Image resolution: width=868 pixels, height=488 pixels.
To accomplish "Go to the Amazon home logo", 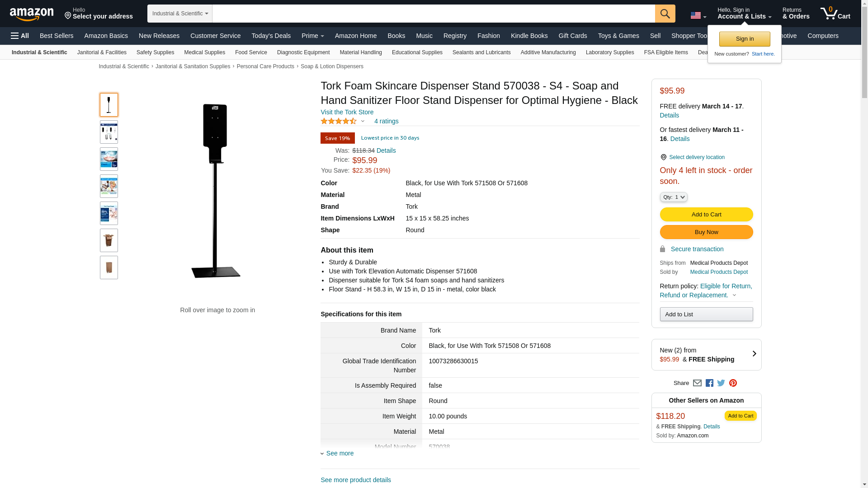I will point(32,14).
